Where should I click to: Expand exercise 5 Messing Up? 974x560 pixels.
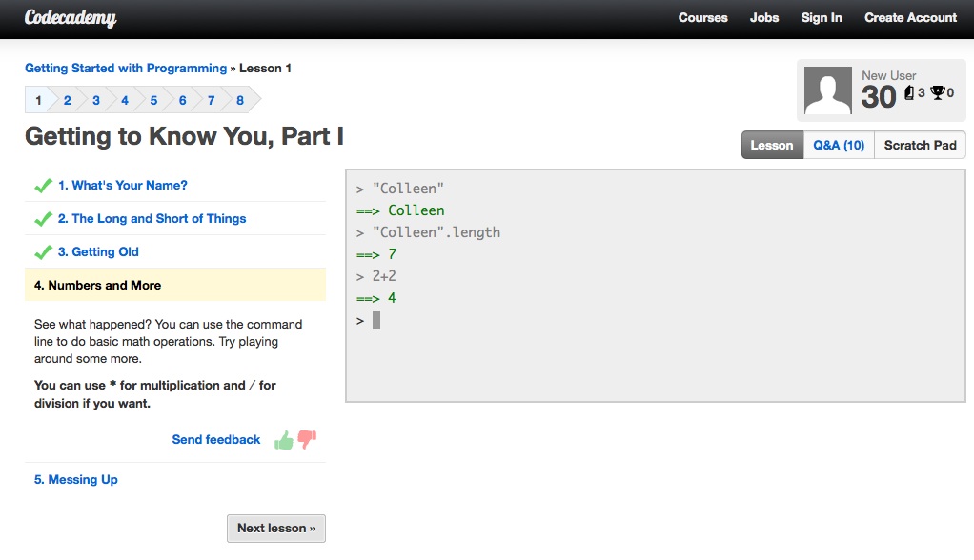(76, 479)
